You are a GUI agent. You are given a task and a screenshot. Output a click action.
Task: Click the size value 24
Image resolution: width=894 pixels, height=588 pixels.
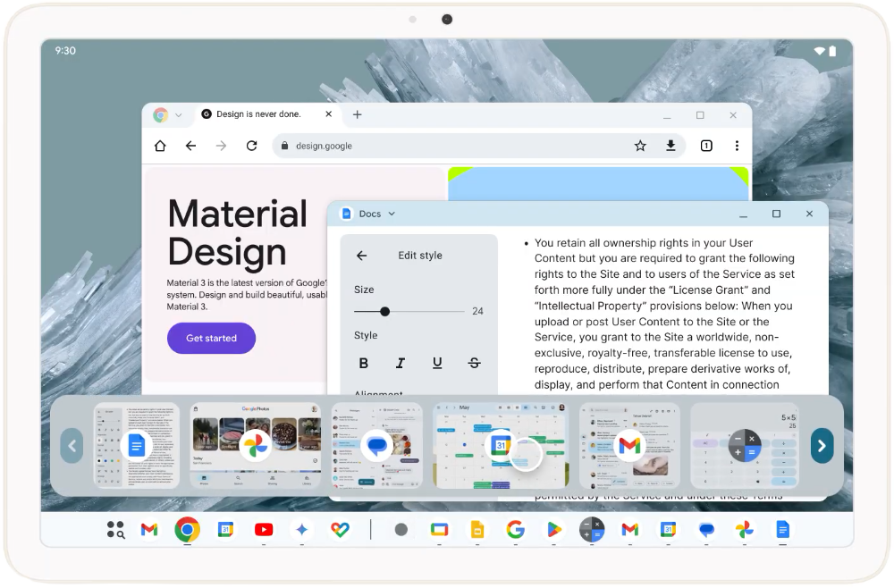[477, 311]
